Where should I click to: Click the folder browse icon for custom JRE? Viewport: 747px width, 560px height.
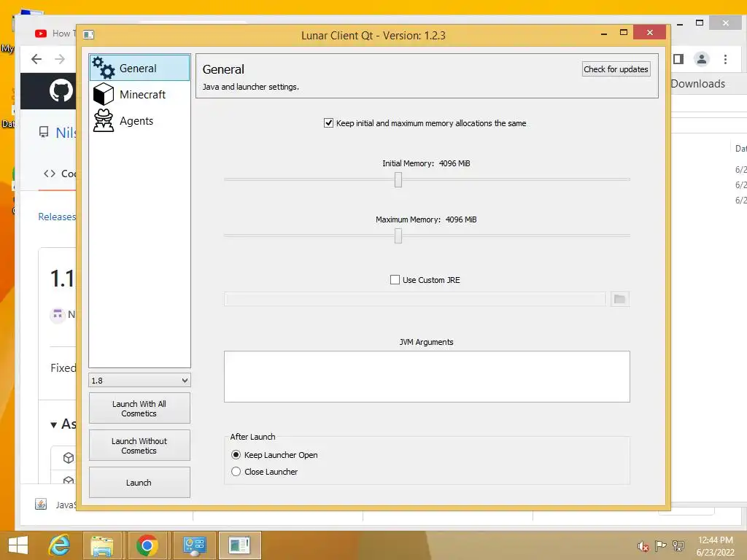(620, 299)
